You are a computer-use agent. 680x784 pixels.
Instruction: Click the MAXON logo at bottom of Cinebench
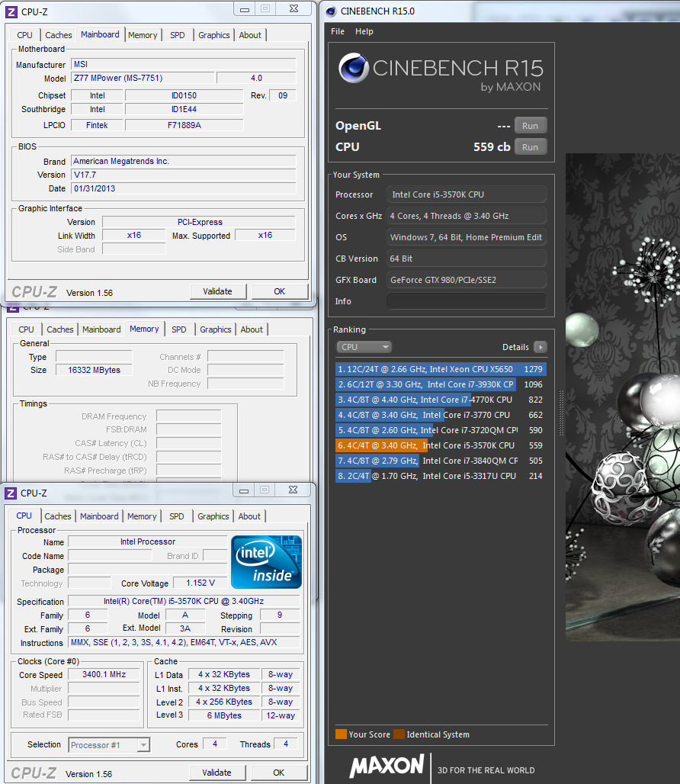[x=387, y=766]
